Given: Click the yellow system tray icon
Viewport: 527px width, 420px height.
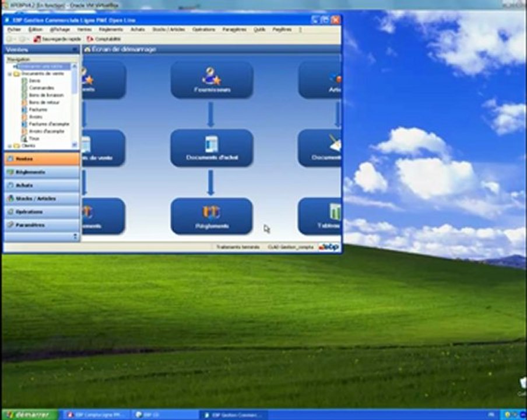Looking at the screenshot, I should coord(508,415).
